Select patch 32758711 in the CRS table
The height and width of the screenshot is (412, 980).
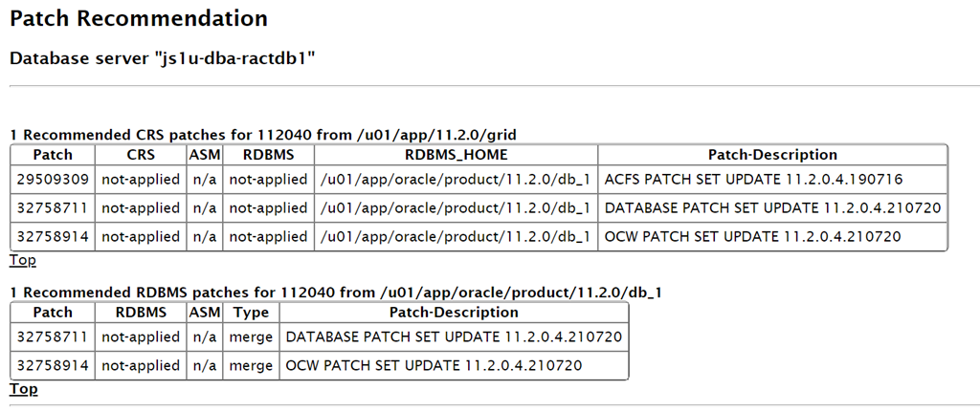(x=53, y=207)
